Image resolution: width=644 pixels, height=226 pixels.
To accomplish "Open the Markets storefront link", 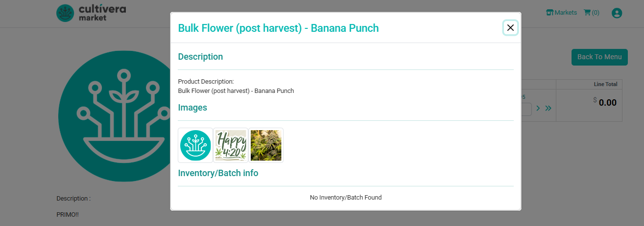I will tap(561, 13).
